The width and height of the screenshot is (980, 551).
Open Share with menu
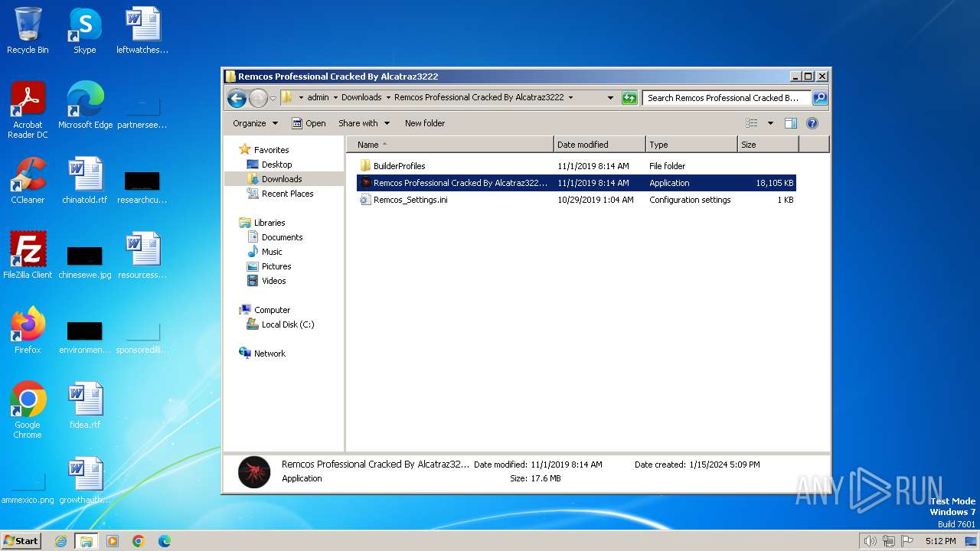point(364,123)
